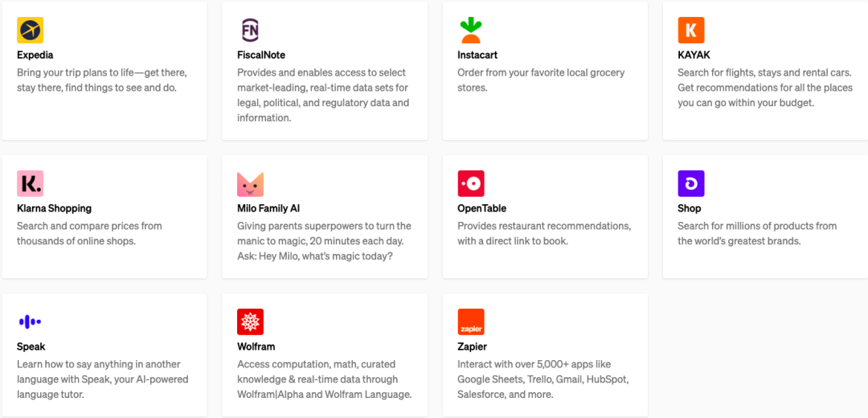This screenshot has height=418, width=868.
Task: Select the Instacart card description
Action: tap(540, 80)
